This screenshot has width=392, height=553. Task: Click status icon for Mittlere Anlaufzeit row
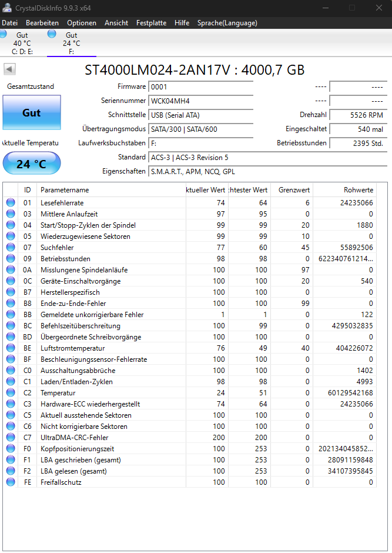pos(11,214)
